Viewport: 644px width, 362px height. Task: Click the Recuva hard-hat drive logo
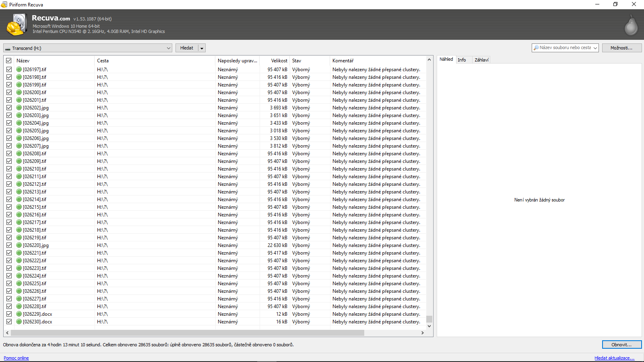click(16, 25)
